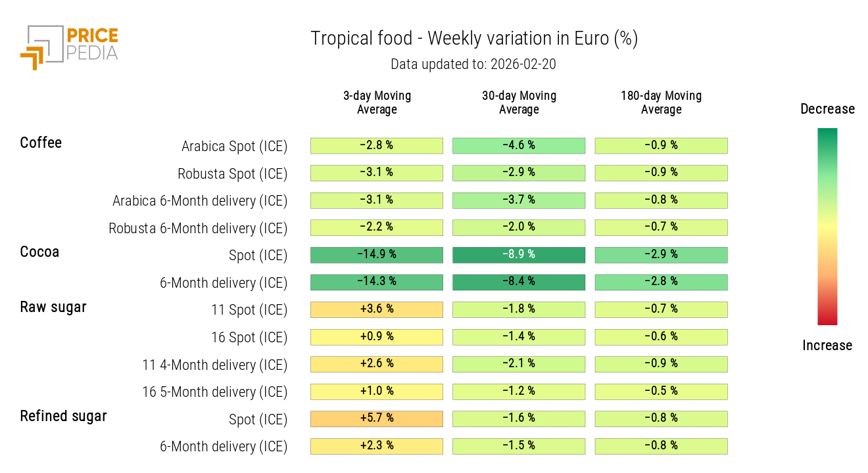Click Arabica Spot 30-day cell showing -4.6 %

(519, 145)
